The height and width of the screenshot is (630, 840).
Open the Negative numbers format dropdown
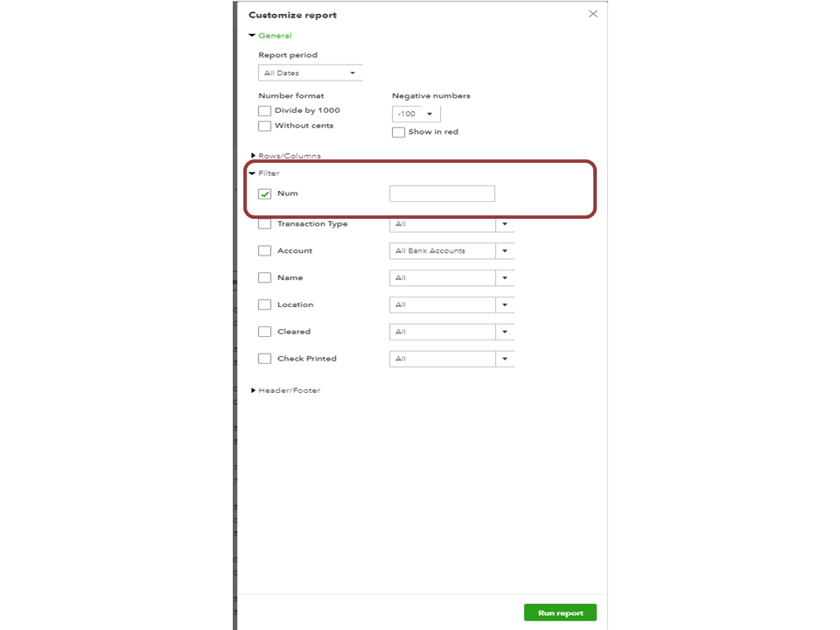pos(416,114)
